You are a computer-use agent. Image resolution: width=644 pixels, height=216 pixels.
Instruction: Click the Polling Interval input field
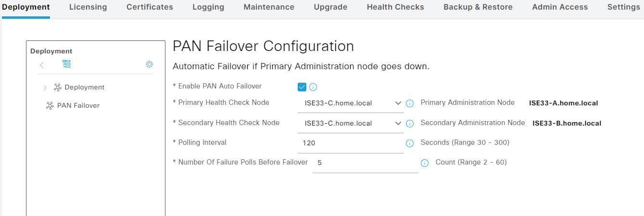coord(350,143)
